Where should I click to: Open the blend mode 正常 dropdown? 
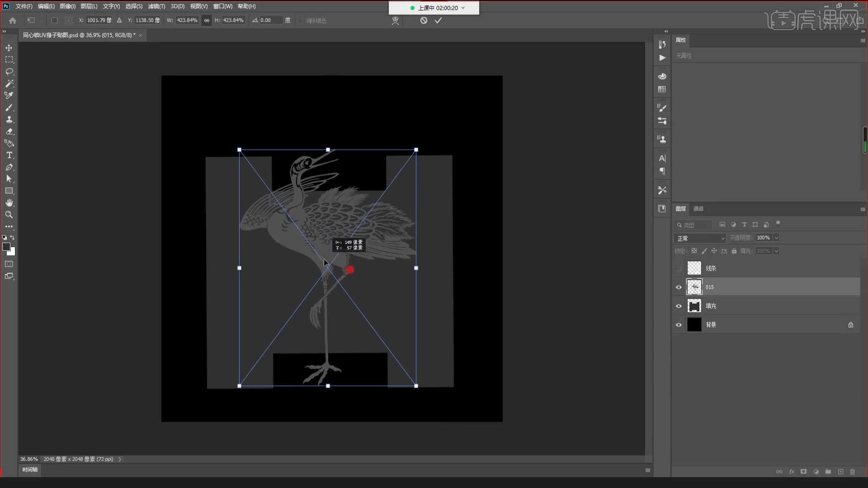click(x=700, y=238)
